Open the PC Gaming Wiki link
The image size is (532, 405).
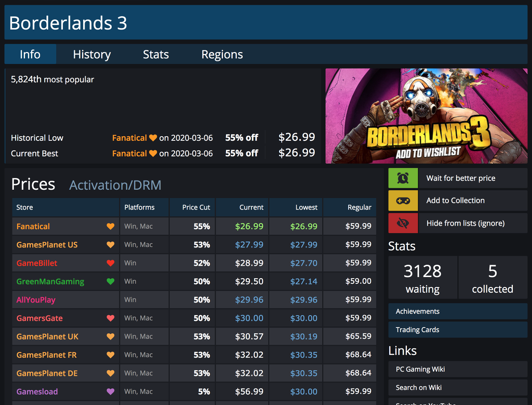pos(458,369)
